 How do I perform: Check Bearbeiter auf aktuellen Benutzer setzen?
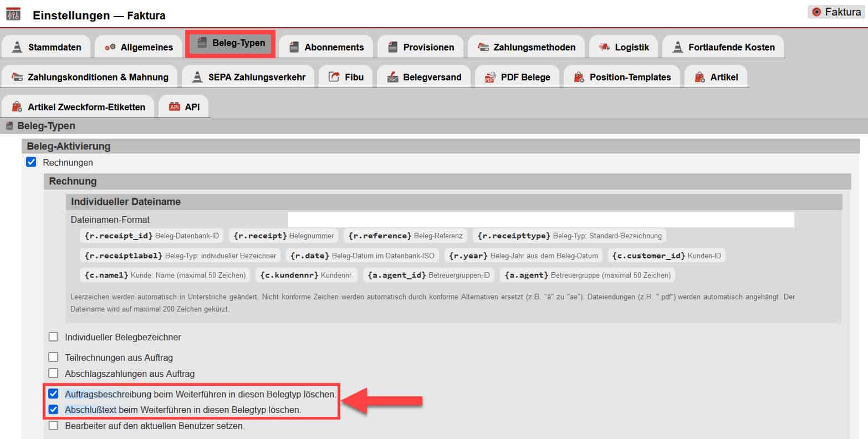click(53, 426)
